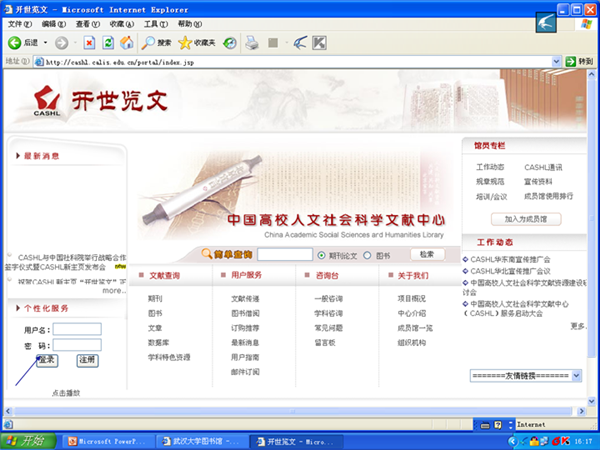The image size is (600, 450).
Task: Open the 项目概况 link
Action: (x=412, y=299)
